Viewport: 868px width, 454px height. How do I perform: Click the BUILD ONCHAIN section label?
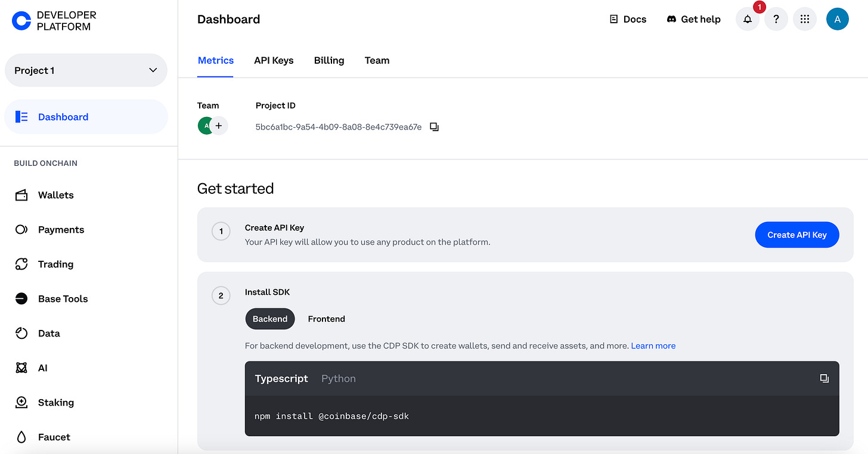[46, 163]
